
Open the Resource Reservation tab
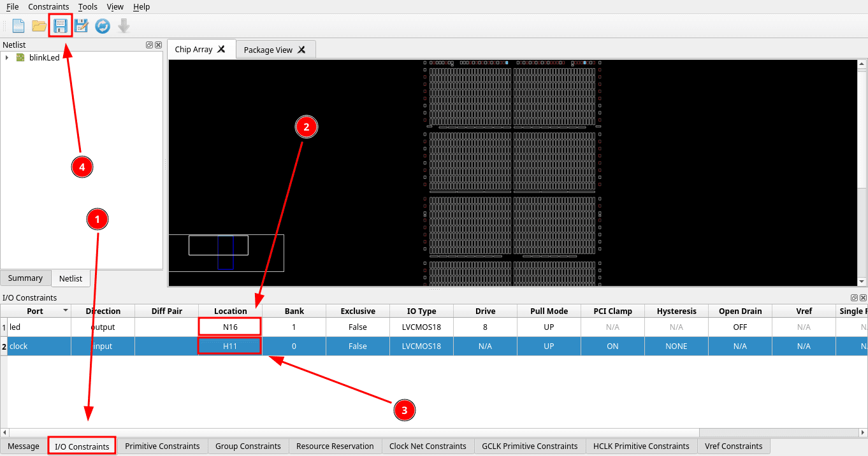coord(335,446)
